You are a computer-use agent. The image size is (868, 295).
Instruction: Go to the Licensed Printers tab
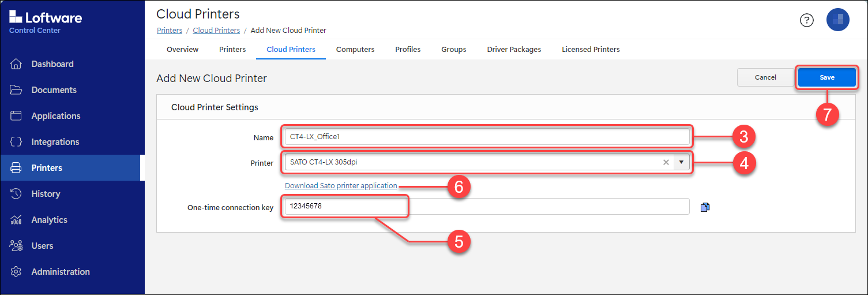click(x=591, y=50)
